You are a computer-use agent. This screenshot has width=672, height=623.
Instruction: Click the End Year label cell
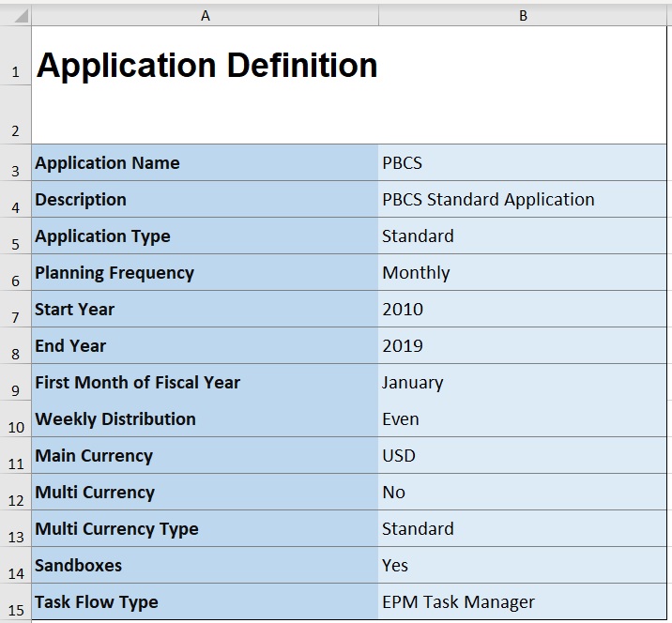(205, 345)
